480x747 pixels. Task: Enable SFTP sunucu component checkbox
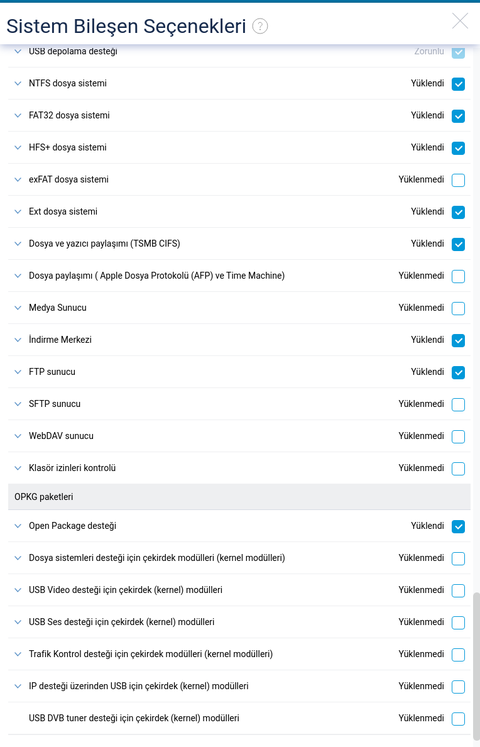tap(458, 404)
